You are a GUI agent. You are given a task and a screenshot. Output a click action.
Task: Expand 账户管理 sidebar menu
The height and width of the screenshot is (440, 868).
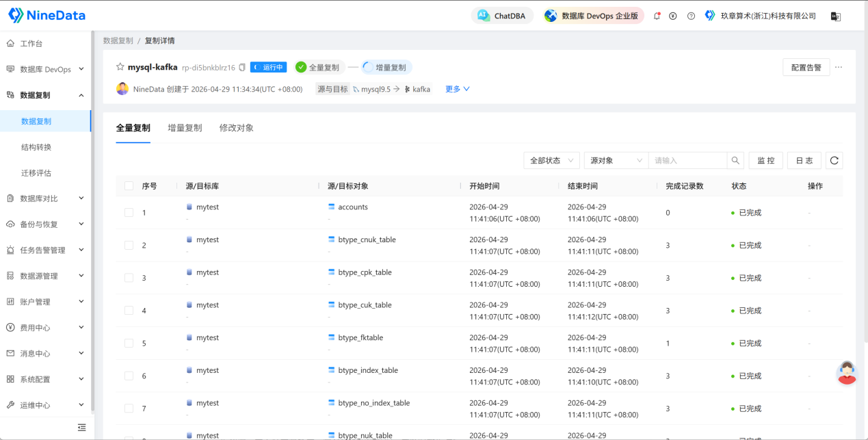tap(45, 302)
